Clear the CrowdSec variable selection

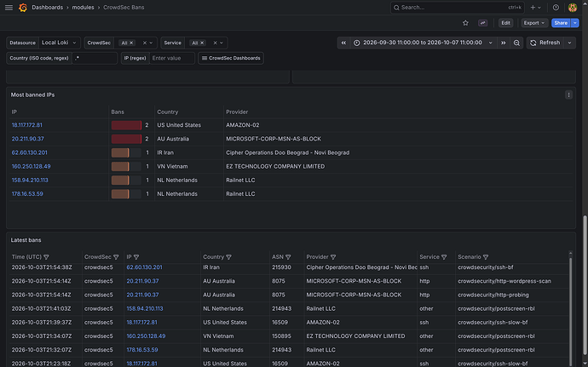144,43
